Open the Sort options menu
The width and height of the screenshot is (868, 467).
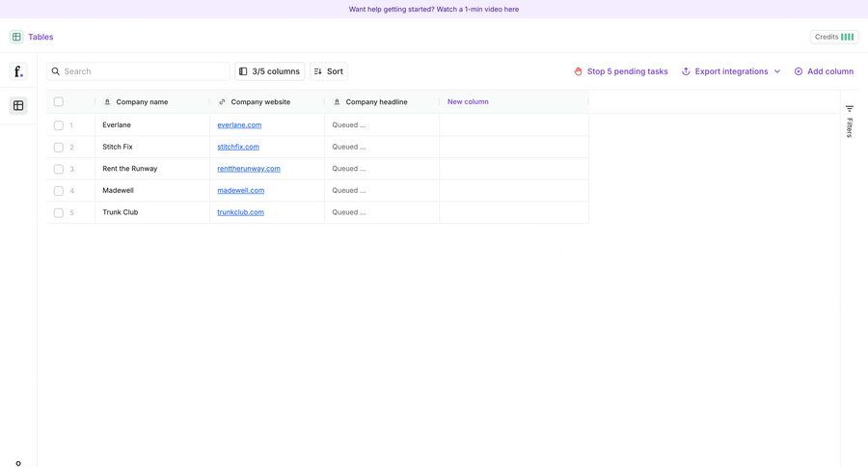328,71
